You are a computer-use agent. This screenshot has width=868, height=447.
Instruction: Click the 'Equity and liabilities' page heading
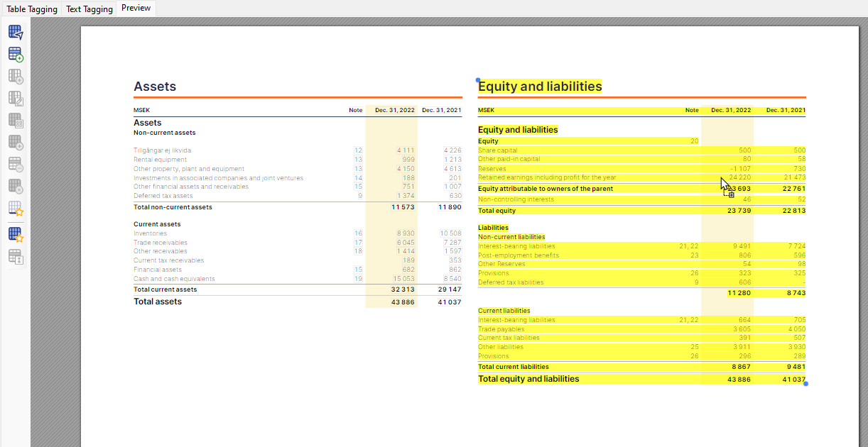(x=540, y=87)
